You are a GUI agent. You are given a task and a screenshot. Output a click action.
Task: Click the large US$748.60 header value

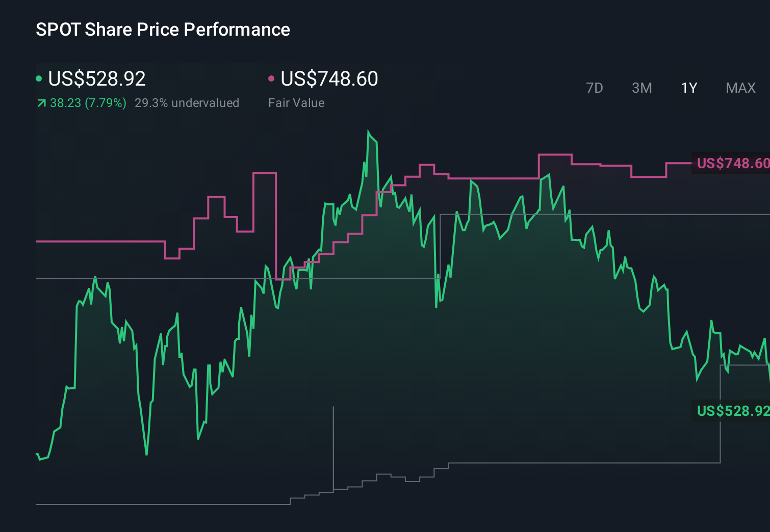(x=329, y=78)
